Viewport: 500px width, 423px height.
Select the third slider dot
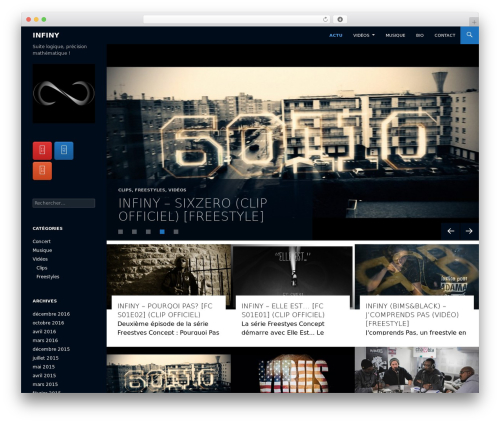pos(148,232)
